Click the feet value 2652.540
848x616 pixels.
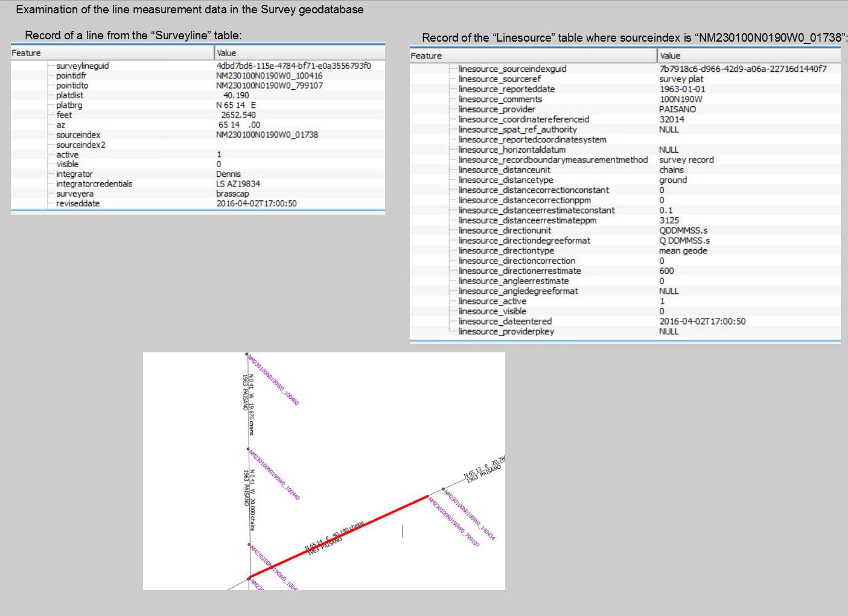click(x=238, y=115)
